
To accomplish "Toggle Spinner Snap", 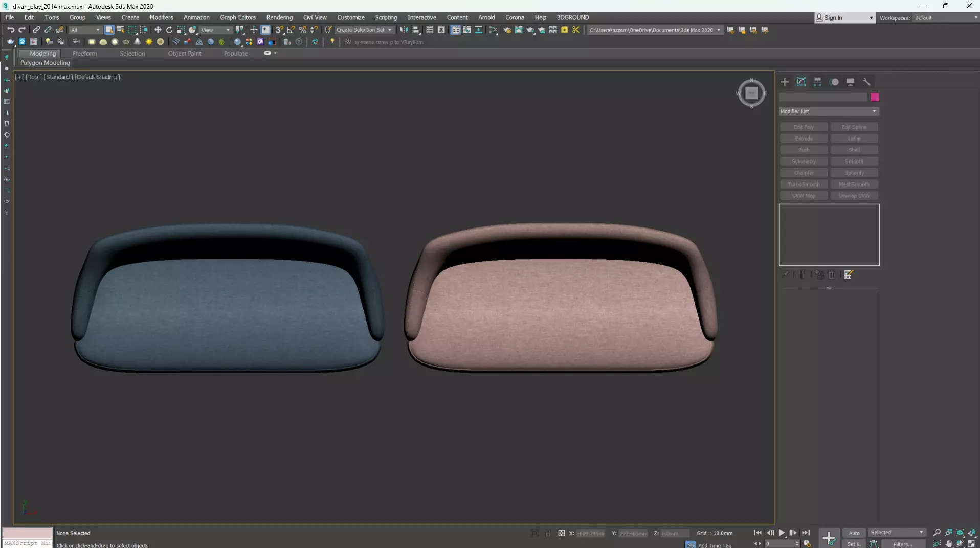I will pos(314,30).
